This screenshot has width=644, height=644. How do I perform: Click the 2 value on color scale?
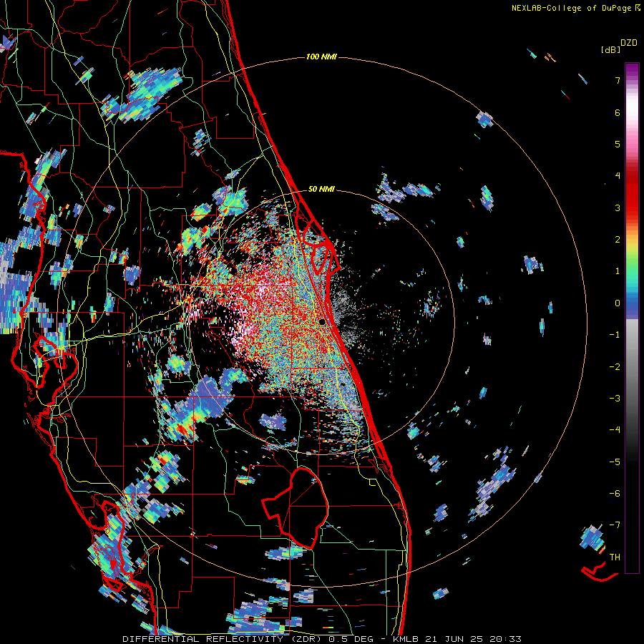(x=618, y=240)
